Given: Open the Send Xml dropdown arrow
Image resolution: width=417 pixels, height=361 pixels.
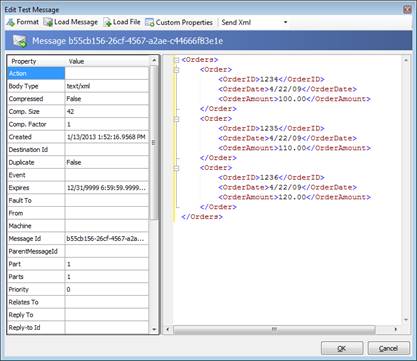Looking at the screenshot, I should (x=285, y=22).
